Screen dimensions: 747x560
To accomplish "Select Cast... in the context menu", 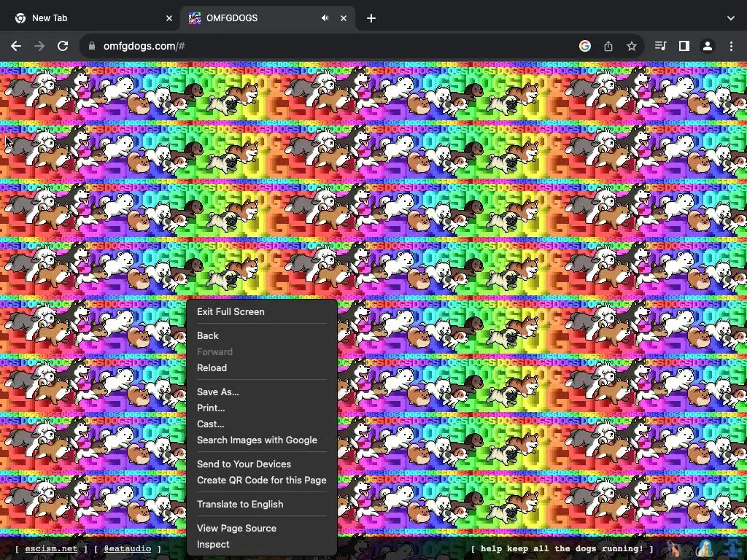I will [262, 424].
